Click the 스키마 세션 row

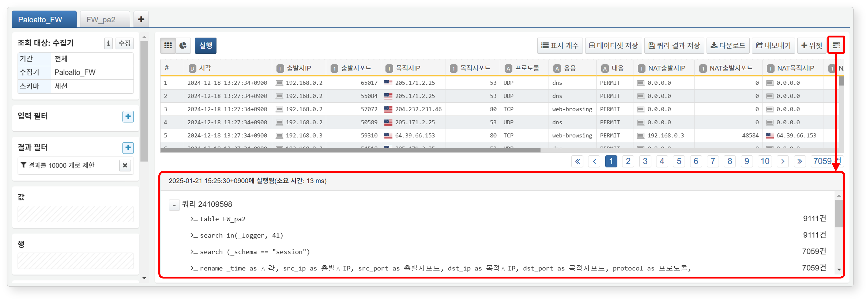(x=76, y=86)
